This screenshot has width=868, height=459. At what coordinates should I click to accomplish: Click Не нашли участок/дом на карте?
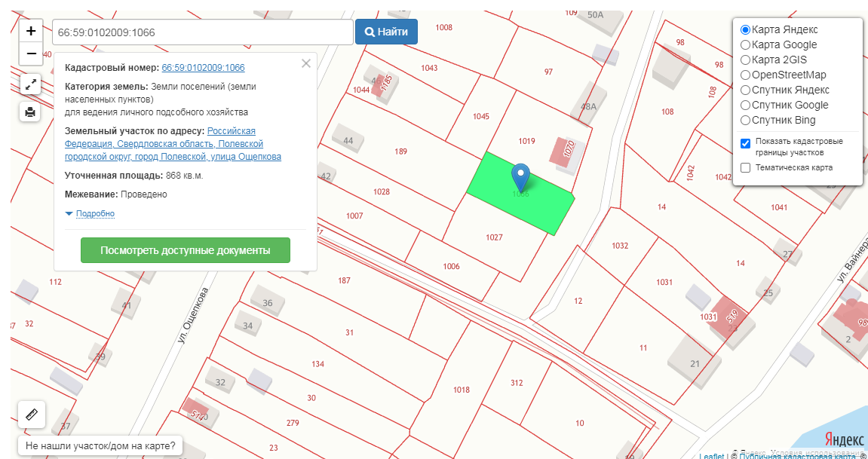click(100, 445)
